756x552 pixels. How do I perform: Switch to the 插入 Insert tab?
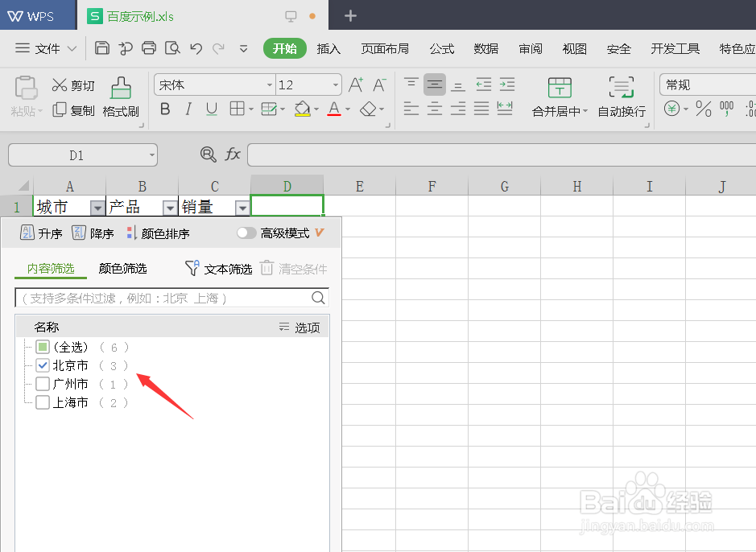coord(328,48)
